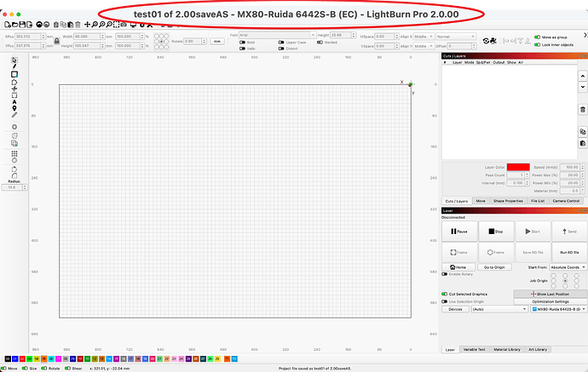Open the Circular Array tool
This screenshot has height=372, width=588.
coord(14,160)
